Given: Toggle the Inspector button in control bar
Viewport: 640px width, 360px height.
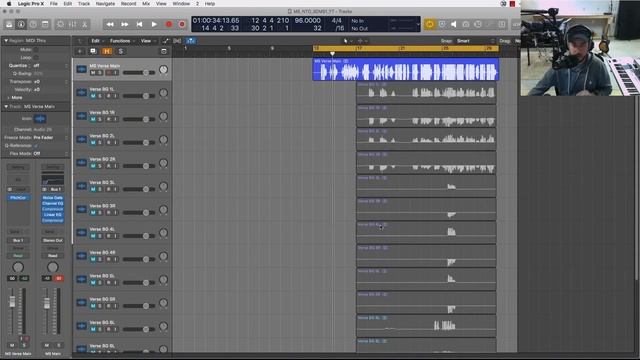Looking at the screenshot, I should click(x=21, y=24).
